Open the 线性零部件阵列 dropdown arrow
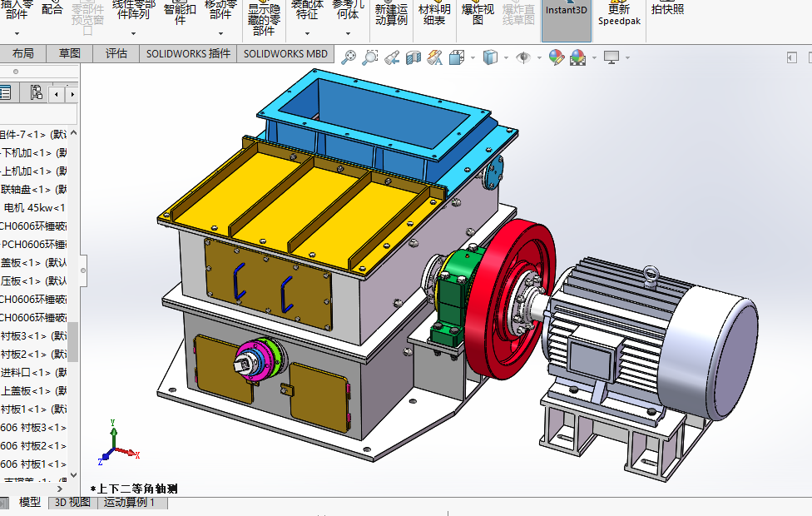Screen dimensions: 812x516 134,33
